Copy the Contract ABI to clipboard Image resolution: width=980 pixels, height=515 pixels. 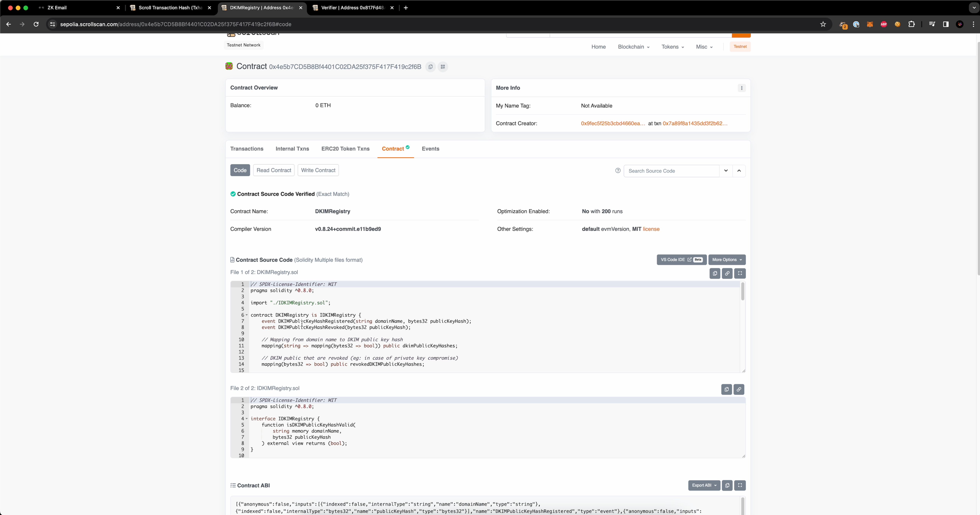(727, 485)
